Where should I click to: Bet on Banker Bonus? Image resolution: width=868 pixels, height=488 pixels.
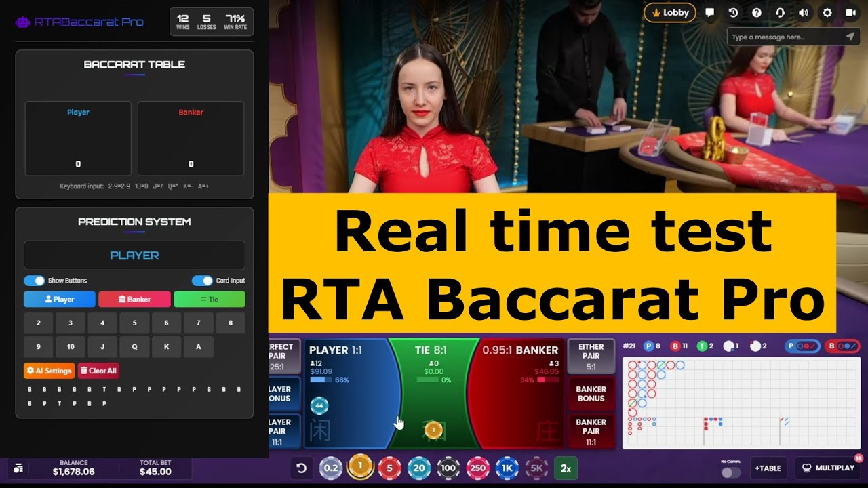(591, 394)
